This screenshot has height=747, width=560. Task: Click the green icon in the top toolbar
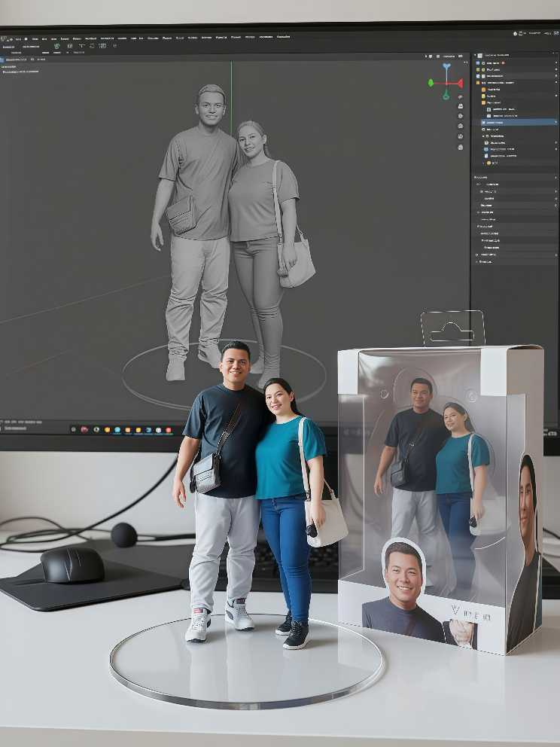click(x=56, y=46)
